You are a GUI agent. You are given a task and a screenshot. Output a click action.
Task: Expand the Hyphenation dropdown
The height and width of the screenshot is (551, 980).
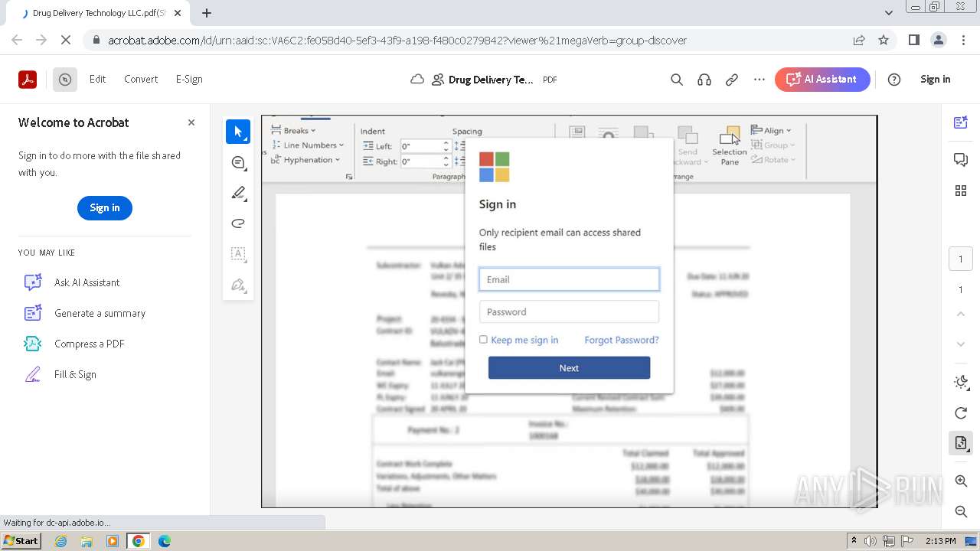(306, 160)
